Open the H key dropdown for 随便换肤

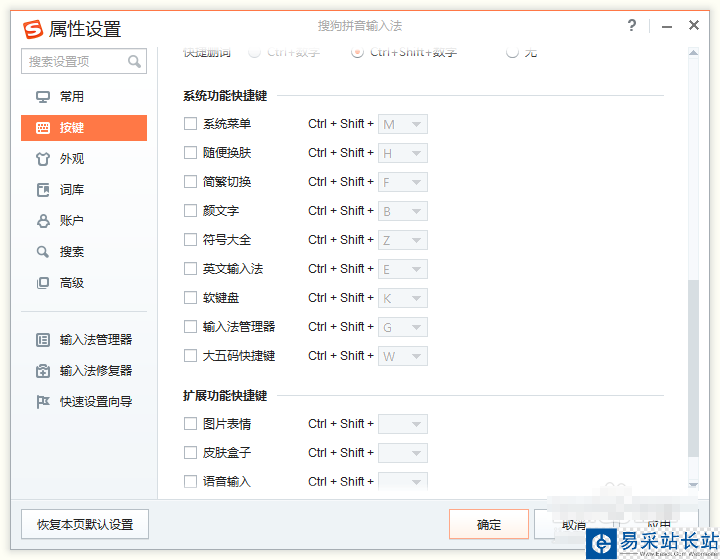(x=403, y=153)
